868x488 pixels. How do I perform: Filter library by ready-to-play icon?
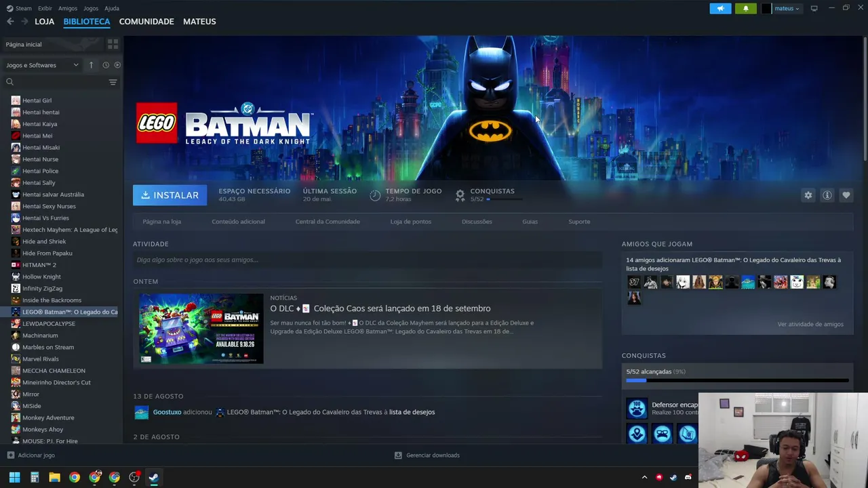tap(117, 65)
